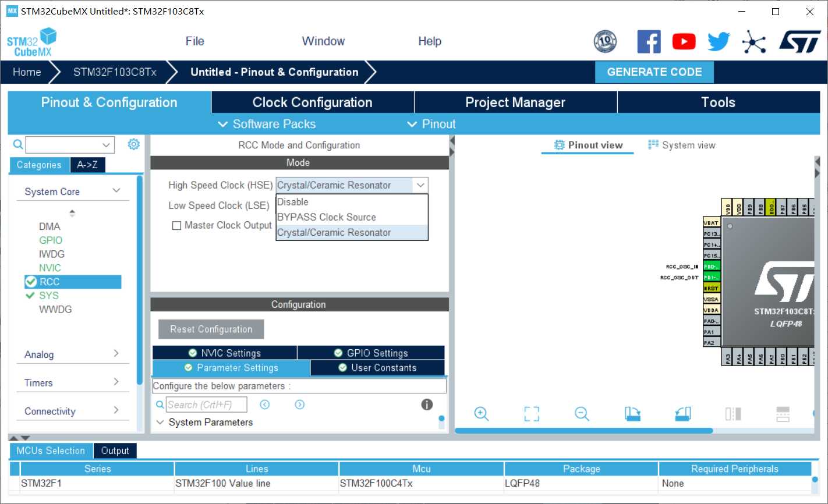Click the PD0 RCC_OSC_IN green pin
Image resolution: width=828 pixels, height=504 pixels.
point(712,267)
